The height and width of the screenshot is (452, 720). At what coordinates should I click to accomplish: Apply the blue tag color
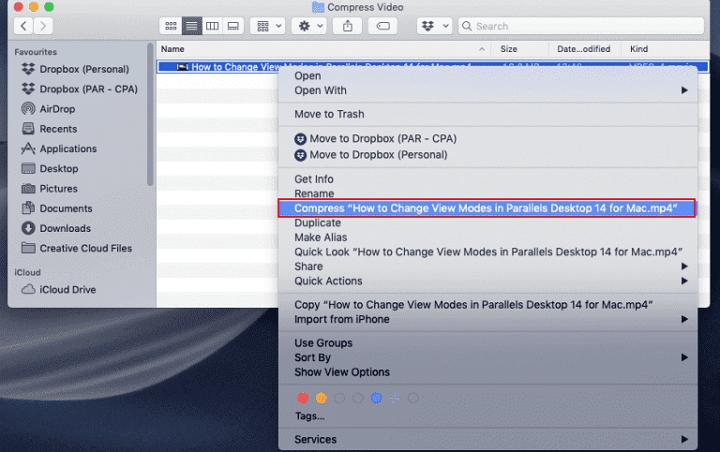tap(377, 398)
